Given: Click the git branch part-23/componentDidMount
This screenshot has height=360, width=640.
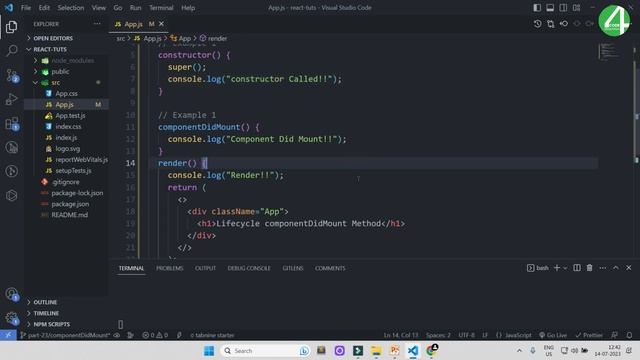Looking at the screenshot, I should point(65,335).
